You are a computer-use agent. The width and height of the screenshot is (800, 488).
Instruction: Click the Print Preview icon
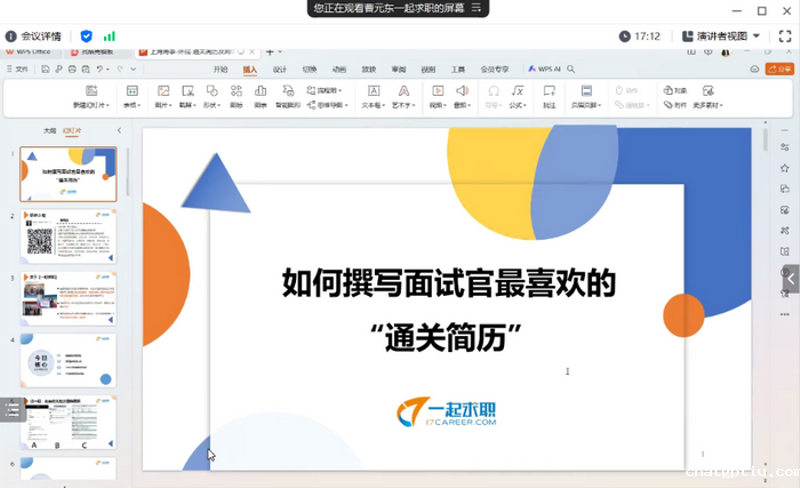[x=85, y=69]
